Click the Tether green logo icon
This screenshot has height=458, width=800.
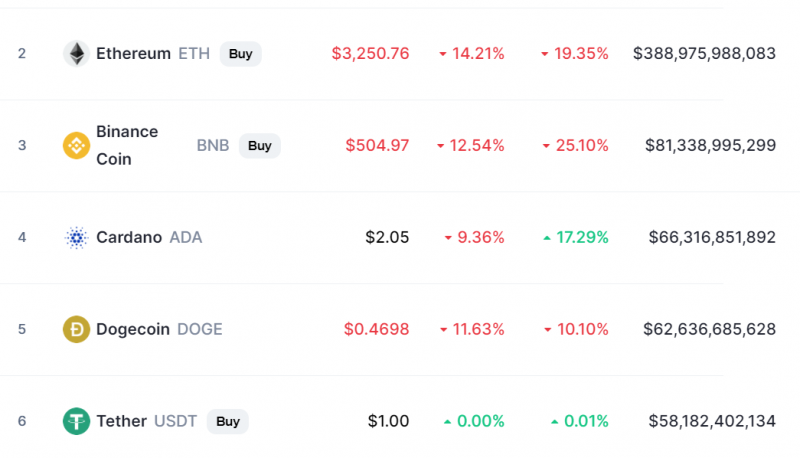click(x=76, y=421)
